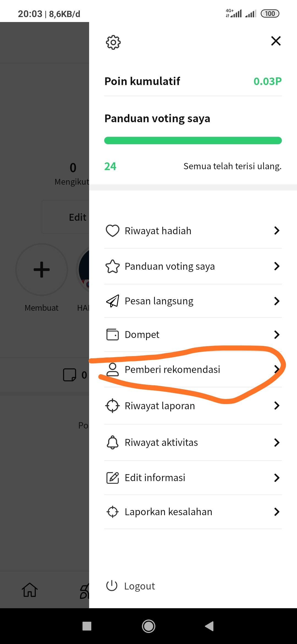Tap the star icon for Panduan voting

pyautogui.click(x=112, y=266)
